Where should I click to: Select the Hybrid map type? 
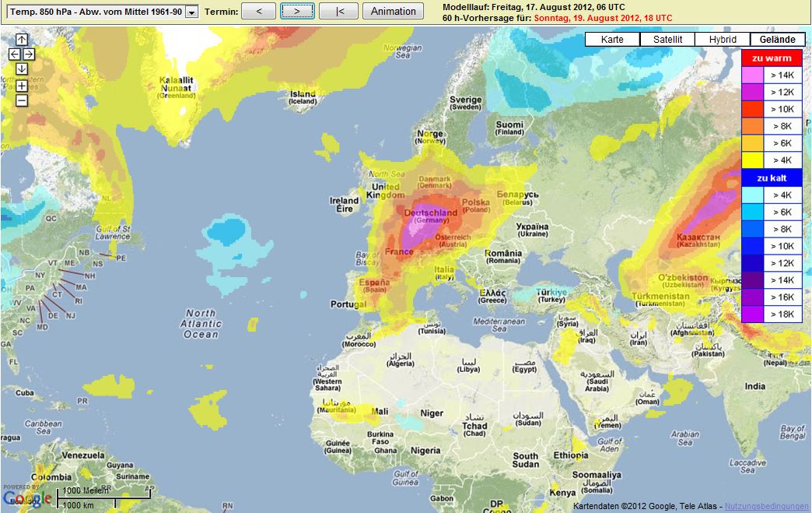click(x=723, y=40)
